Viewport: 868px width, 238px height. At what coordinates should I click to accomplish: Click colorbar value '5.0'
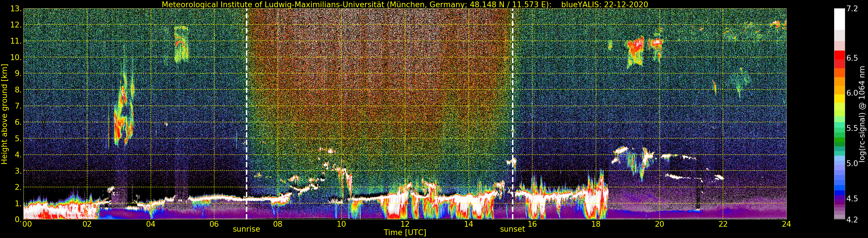click(852, 163)
